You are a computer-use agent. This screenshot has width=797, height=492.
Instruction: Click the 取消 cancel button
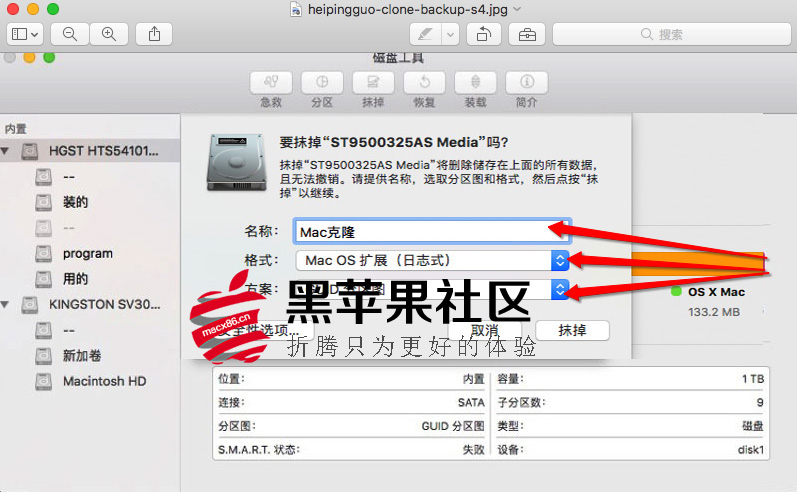coord(485,330)
